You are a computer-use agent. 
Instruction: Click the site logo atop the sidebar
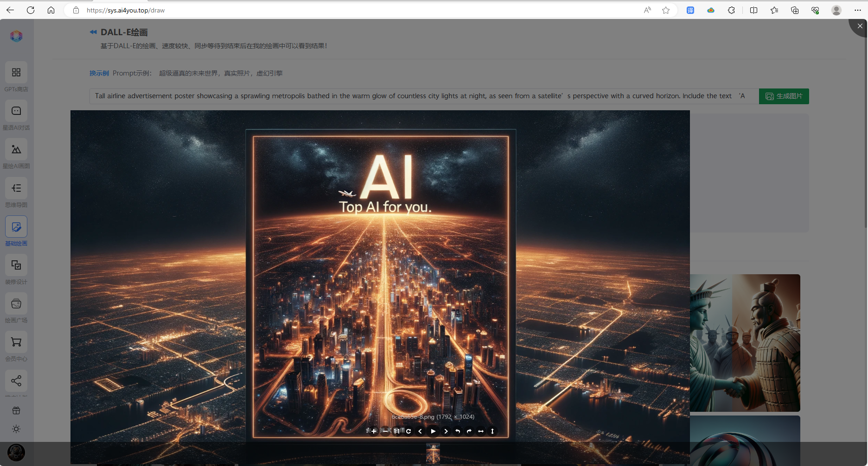(16, 36)
